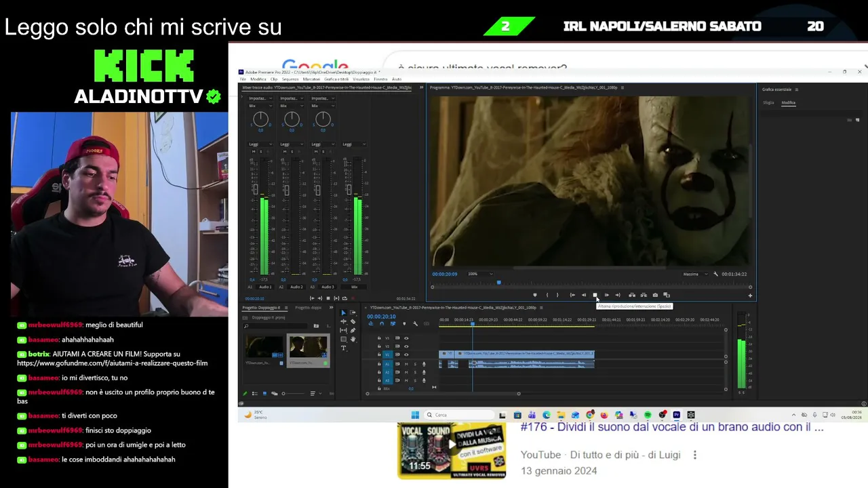Open Audio 3 effects 'Impostaz...' dropdown
The height and width of the screenshot is (488, 868).
323,98
